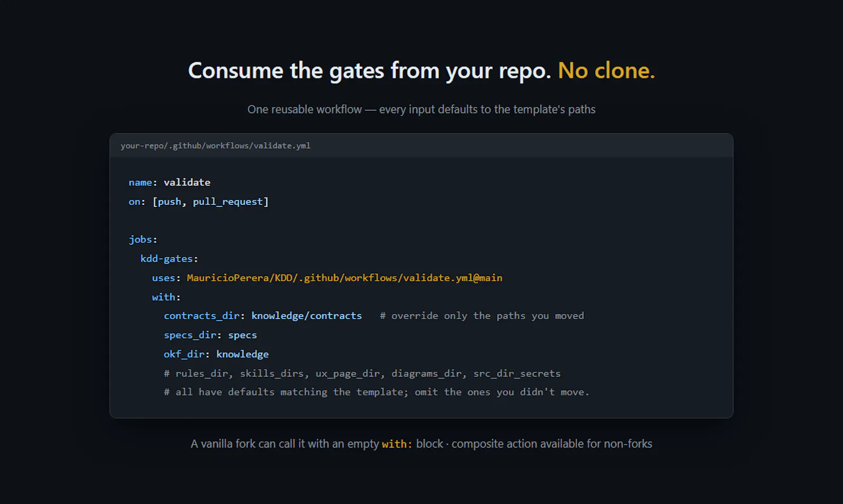Click the heading 'Consume the gates from your repo.'
Screen dimensions: 843x504
point(369,71)
